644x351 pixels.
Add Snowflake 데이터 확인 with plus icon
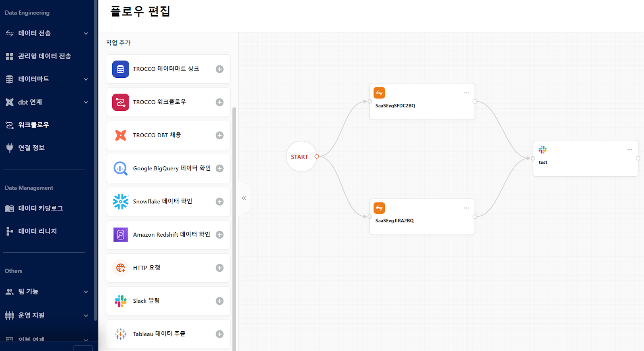pos(219,202)
